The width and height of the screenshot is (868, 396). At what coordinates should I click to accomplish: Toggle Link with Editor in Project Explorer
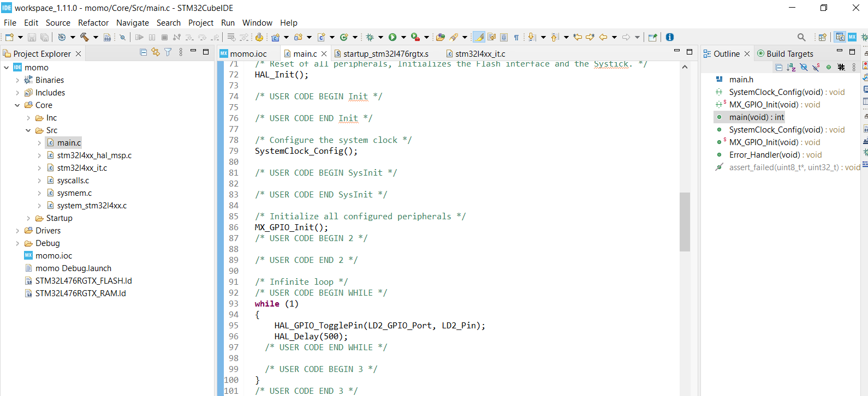[x=156, y=52]
